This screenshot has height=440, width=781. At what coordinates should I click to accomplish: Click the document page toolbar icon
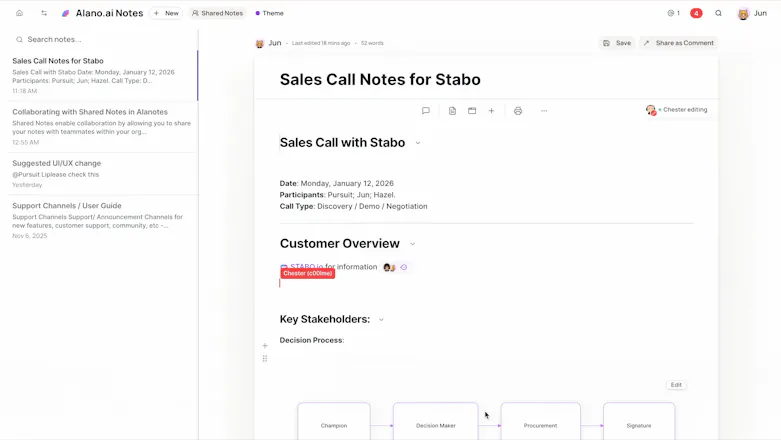pos(452,111)
